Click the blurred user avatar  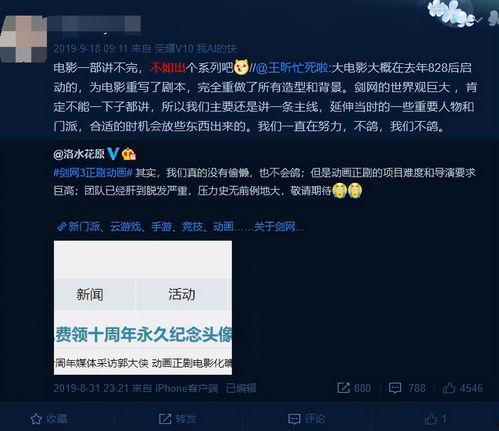coord(23,39)
